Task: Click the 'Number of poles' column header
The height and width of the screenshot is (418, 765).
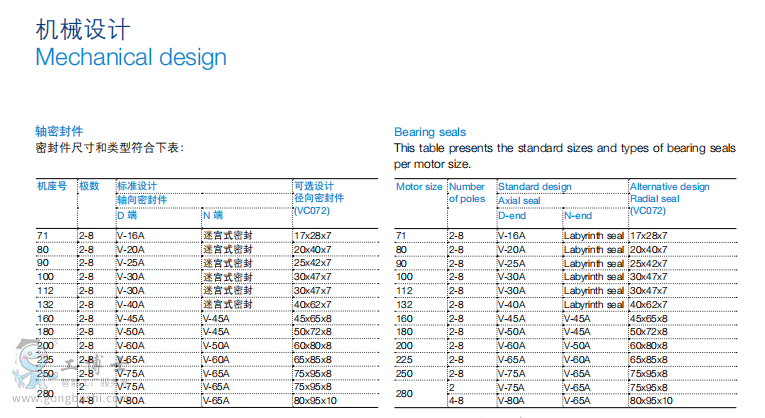Action: coord(466,192)
